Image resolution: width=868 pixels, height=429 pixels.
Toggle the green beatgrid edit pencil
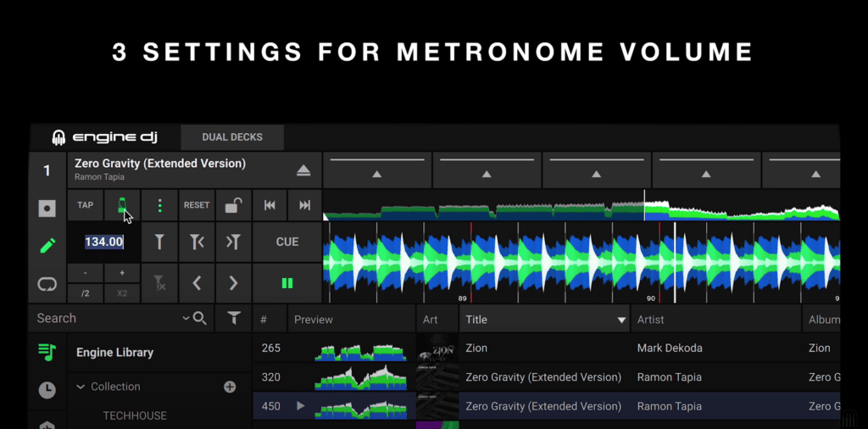click(x=47, y=245)
